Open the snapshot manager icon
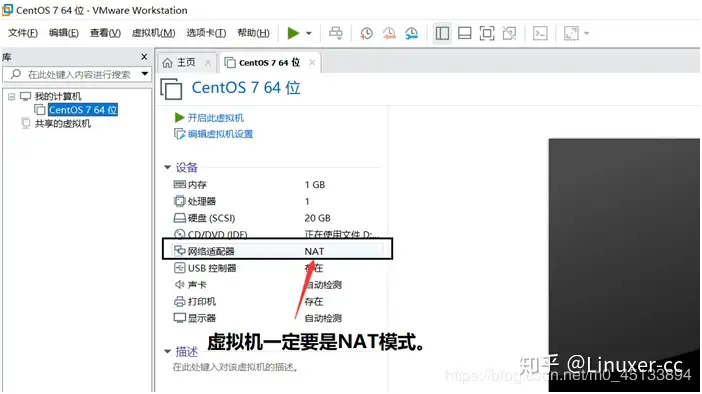Viewport: 702px width, 394px height. 411,33
